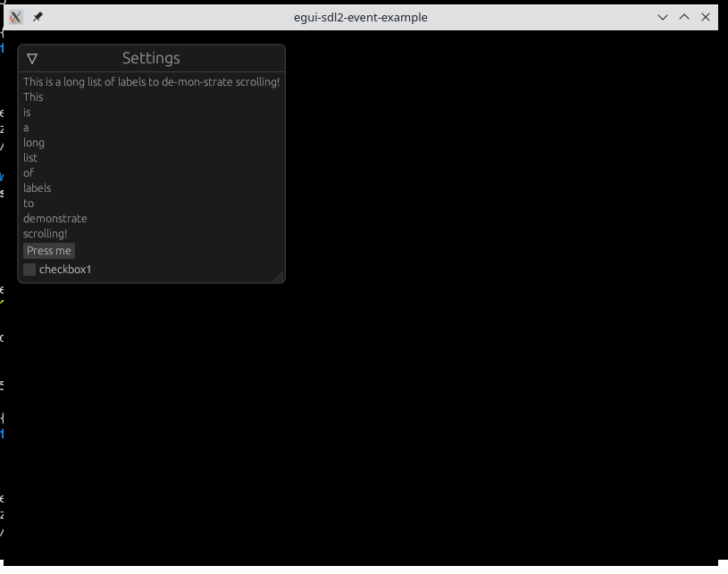The width and height of the screenshot is (728, 574).
Task: Select the word 'of' in the label list
Action: (x=29, y=172)
